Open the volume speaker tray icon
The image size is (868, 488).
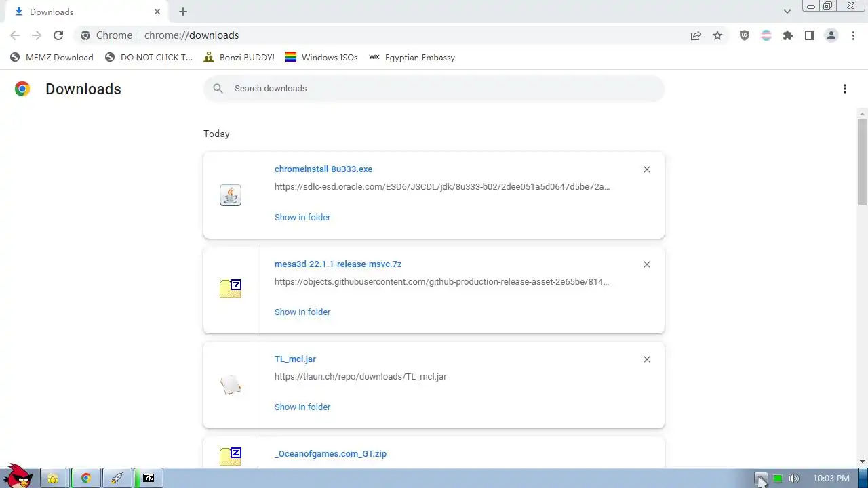793,479
